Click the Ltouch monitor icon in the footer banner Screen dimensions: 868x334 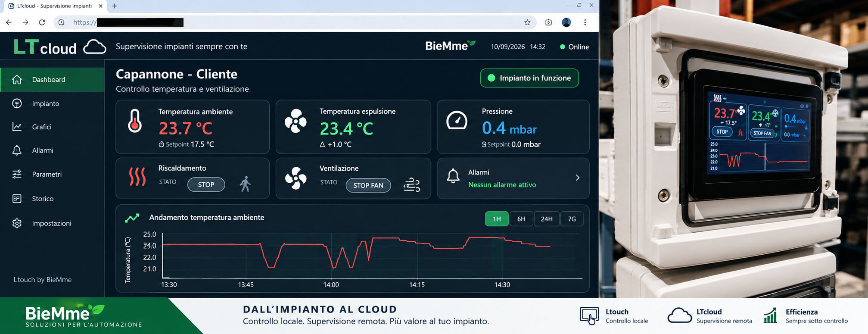click(589, 316)
